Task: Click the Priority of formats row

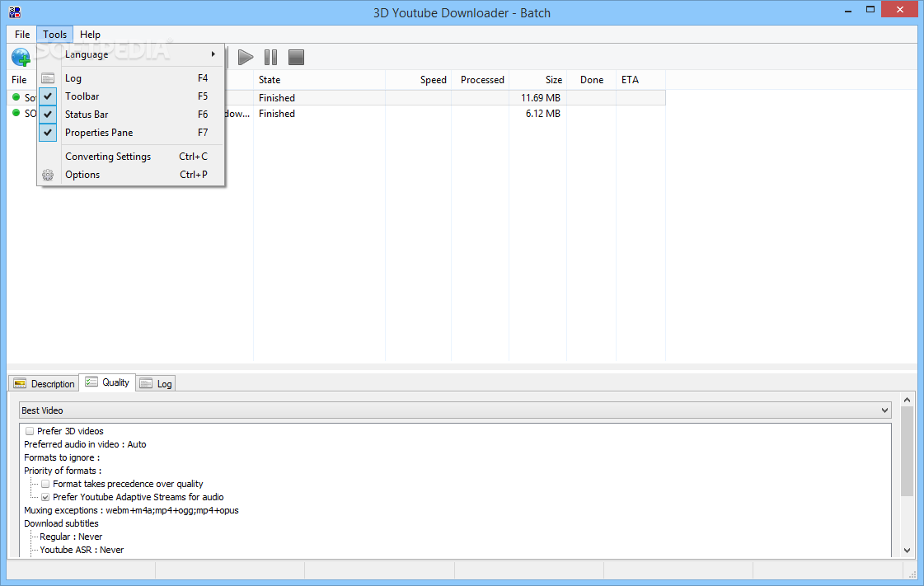Action: pyautogui.click(x=63, y=471)
